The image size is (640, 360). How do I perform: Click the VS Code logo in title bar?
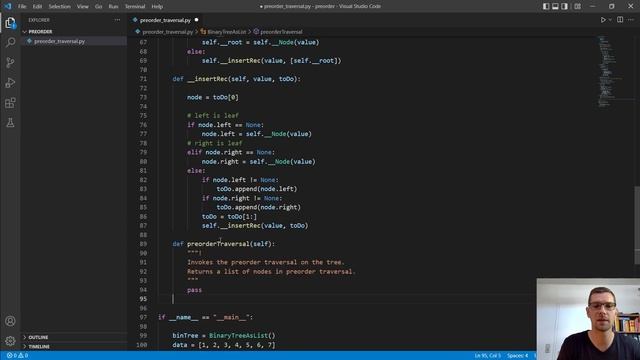[8, 6]
